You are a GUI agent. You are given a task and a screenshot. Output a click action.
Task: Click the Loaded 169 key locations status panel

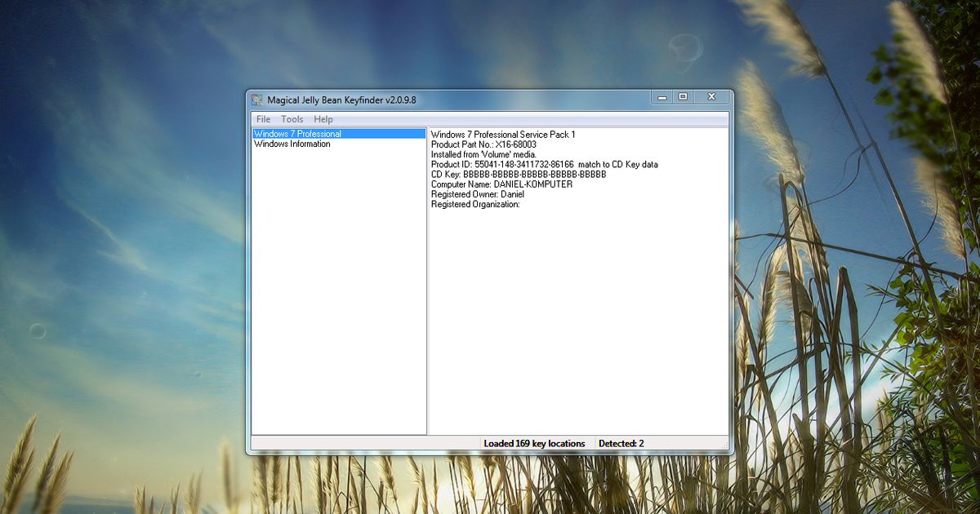(x=535, y=444)
